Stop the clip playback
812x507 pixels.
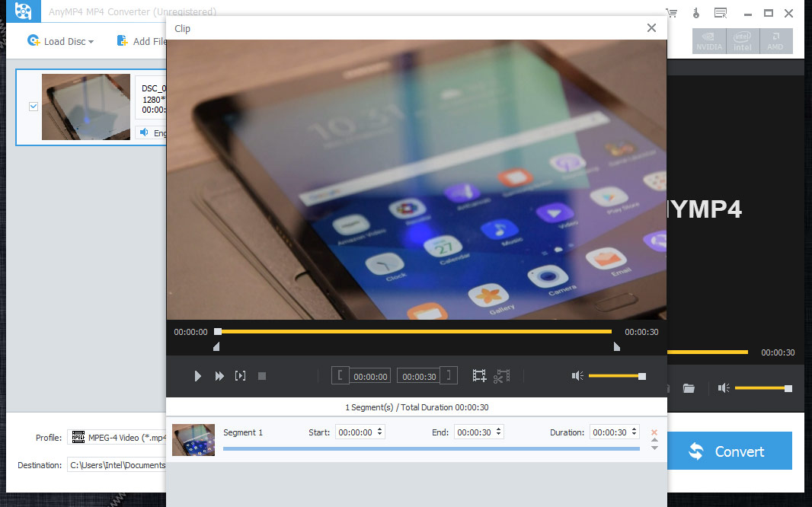point(262,376)
